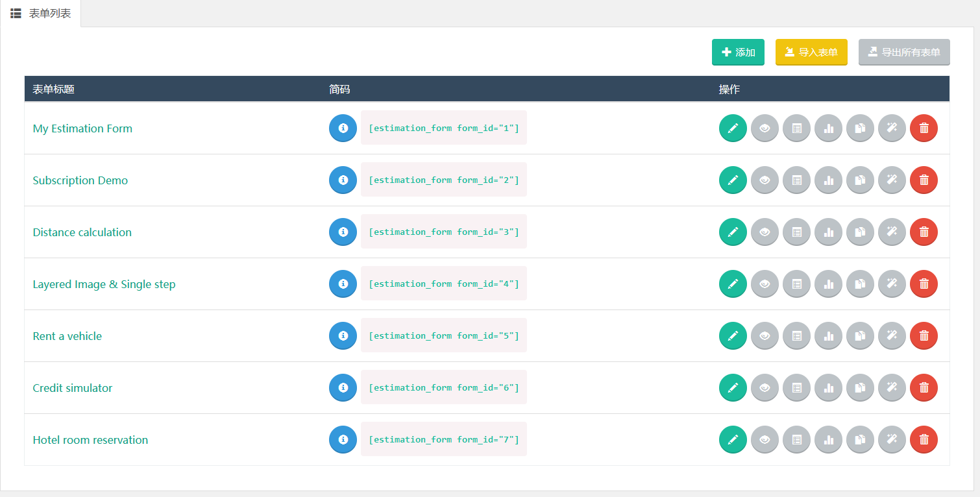The width and height of the screenshot is (980, 497).
Task: Open the Distance calculation form link
Action: click(x=82, y=232)
